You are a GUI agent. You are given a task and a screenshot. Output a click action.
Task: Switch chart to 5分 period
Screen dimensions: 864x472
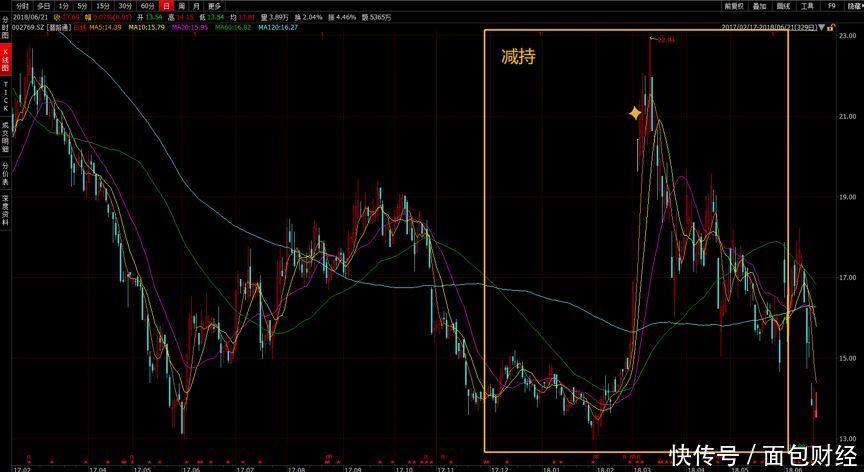point(82,6)
